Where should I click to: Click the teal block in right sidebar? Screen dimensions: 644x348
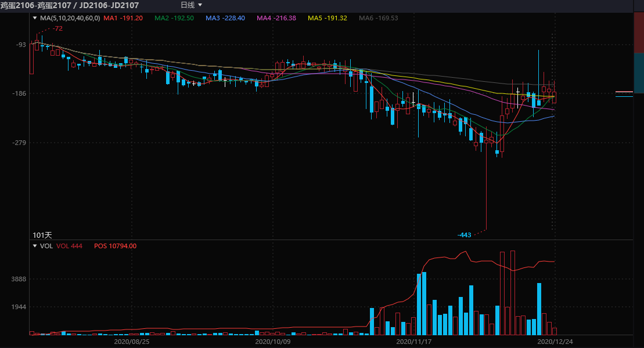(x=638, y=72)
